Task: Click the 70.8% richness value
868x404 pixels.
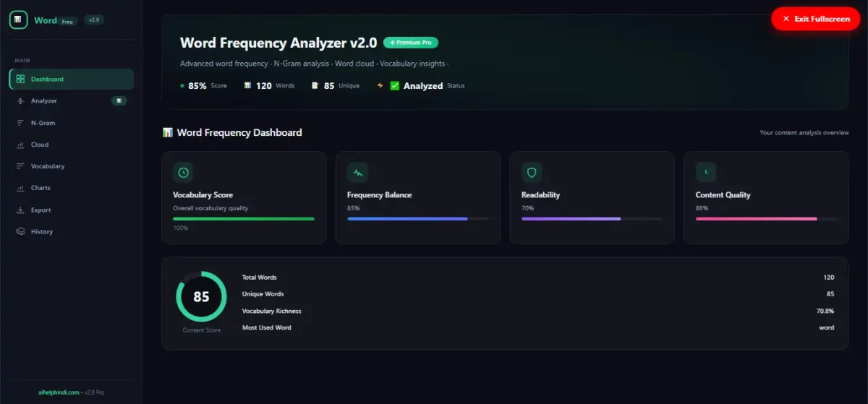Action: pos(825,311)
